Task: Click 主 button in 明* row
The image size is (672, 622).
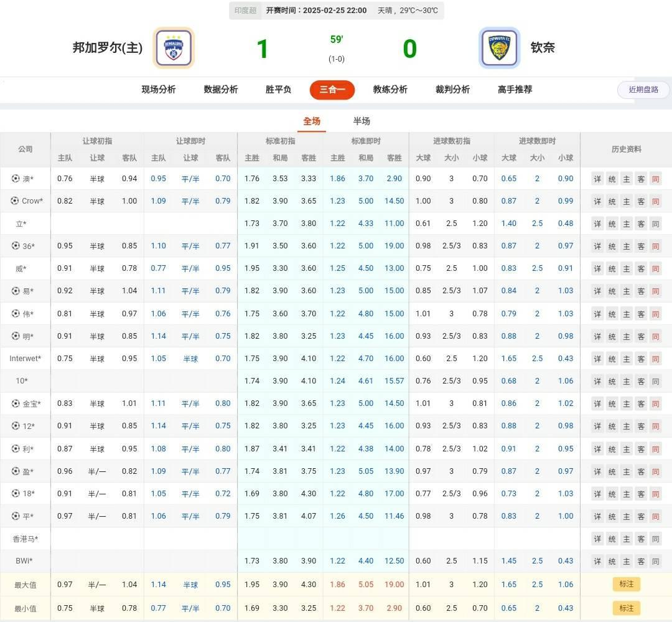Action: (627, 336)
